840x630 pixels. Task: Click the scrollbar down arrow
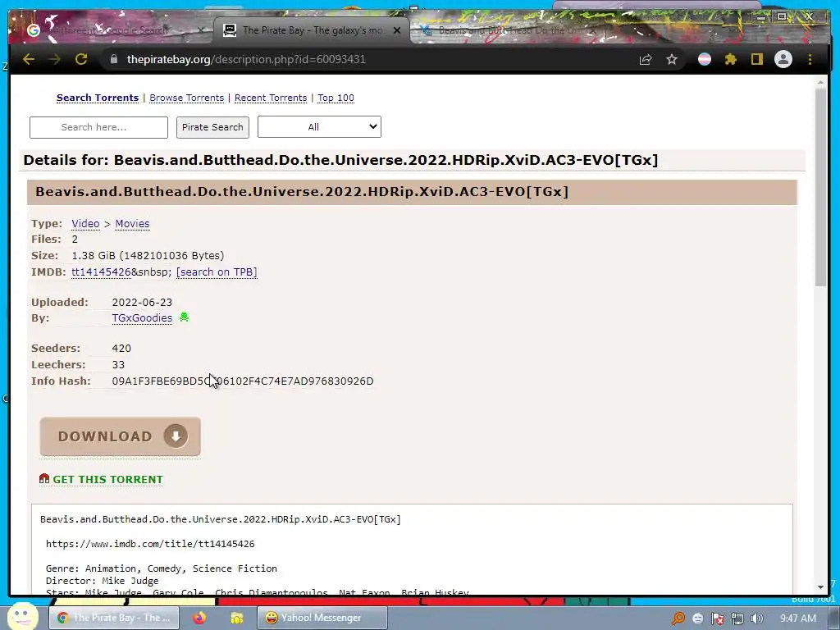[820, 587]
